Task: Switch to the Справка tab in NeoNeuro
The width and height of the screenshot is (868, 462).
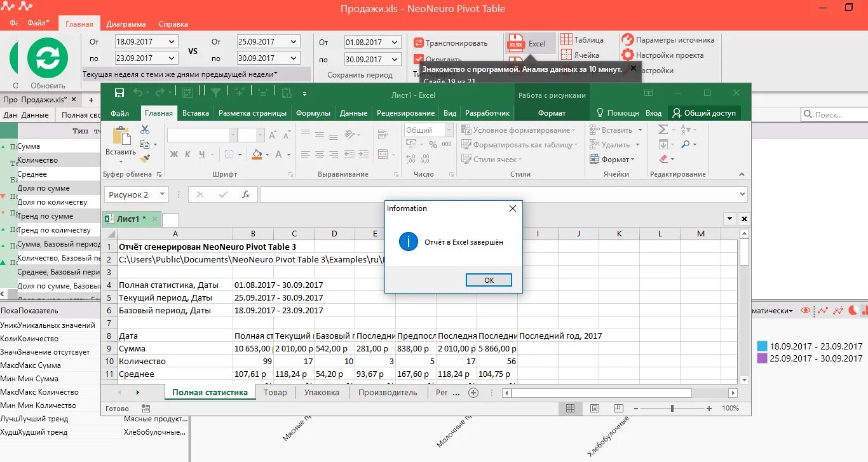Action: click(173, 24)
